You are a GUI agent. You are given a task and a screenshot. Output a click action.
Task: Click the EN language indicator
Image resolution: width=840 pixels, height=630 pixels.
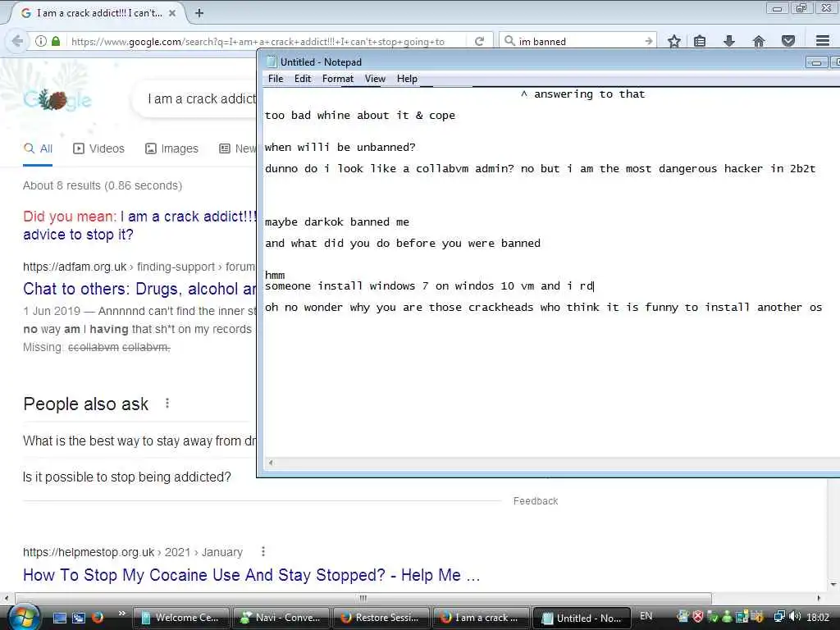click(646, 616)
